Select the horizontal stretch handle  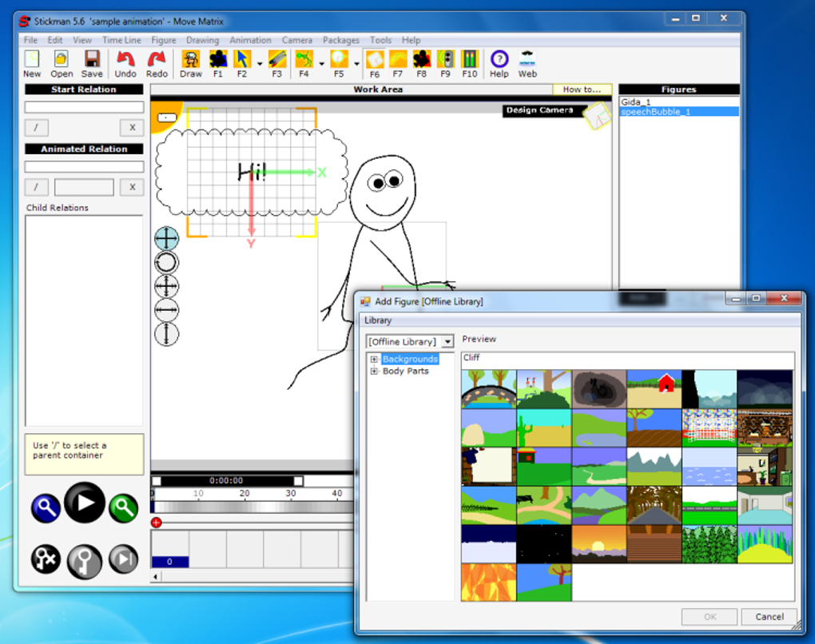(x=166, y=310)
